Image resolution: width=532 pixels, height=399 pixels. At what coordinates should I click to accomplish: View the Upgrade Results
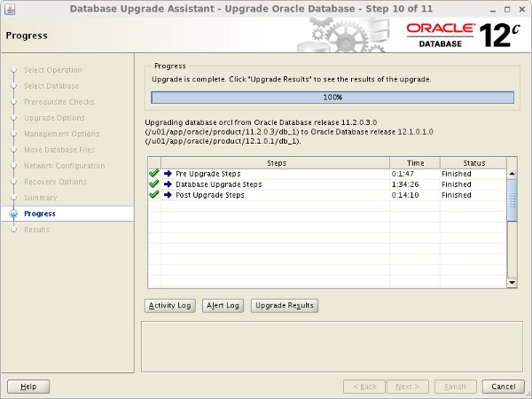pyautogui.click(x=283, y=306)
